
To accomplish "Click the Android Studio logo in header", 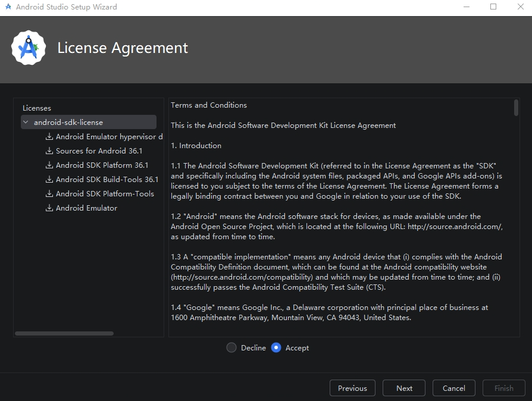I will (x=29, y=48).
